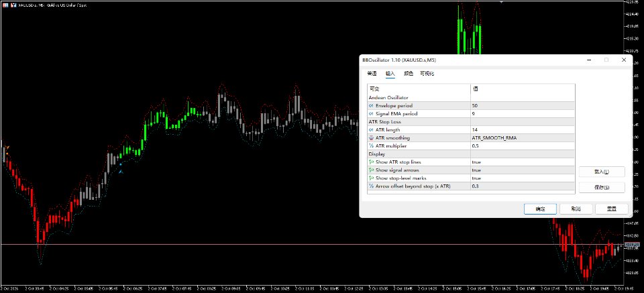Click the integer icon beside ATR length

[x=371, y=130]
